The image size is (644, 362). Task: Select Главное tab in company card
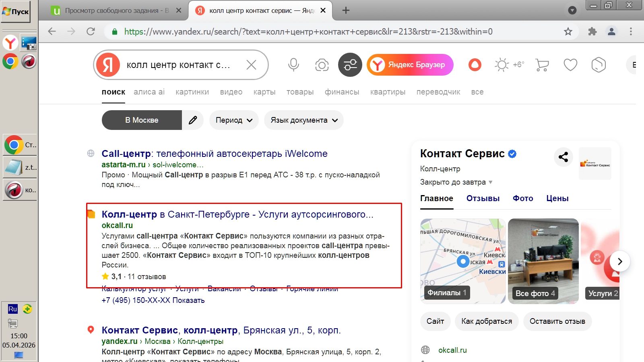click(437, 198)
